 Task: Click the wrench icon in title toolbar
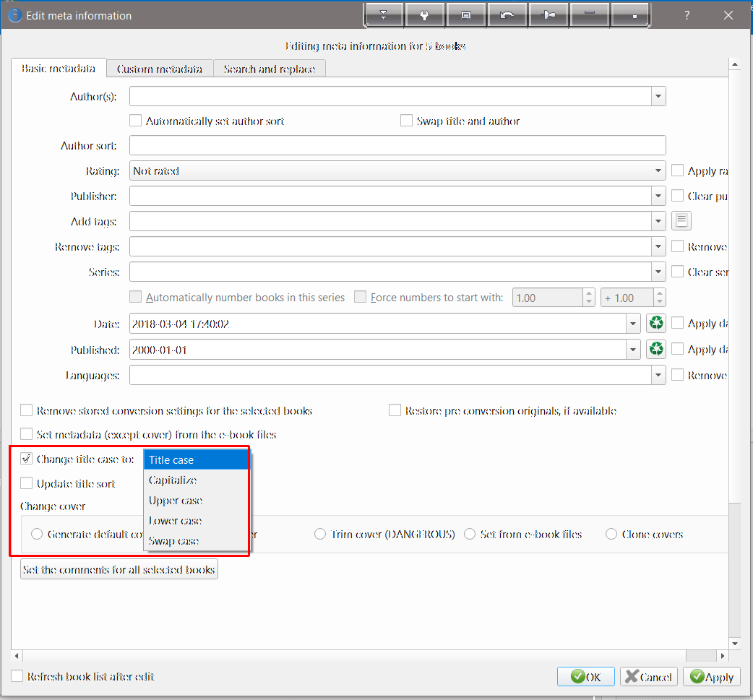[x=424, y=15]
